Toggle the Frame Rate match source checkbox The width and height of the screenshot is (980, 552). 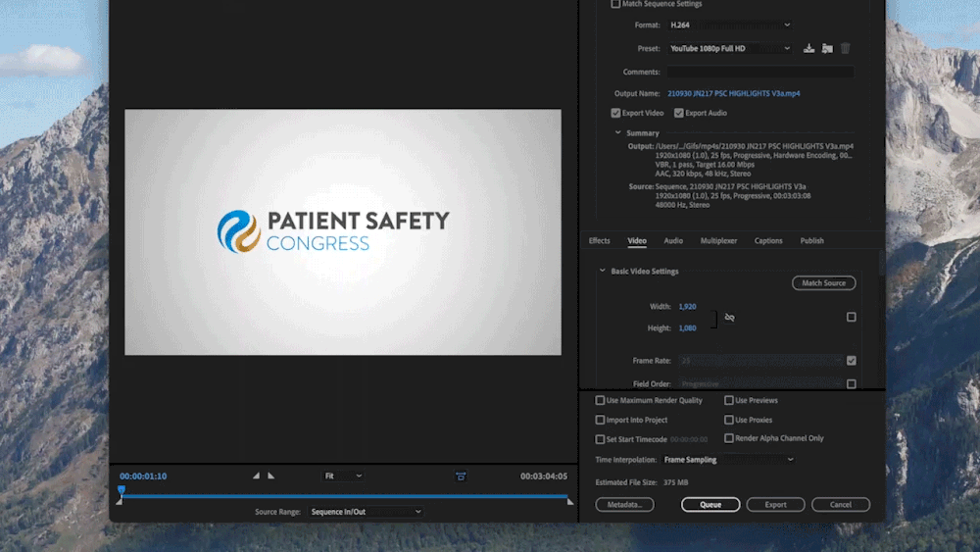tap(852, 361)
